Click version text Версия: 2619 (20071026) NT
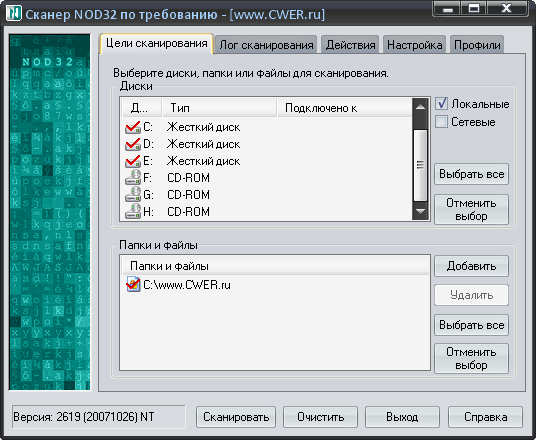The height and width of the screenshot is (440, 536). coord(84,417)
